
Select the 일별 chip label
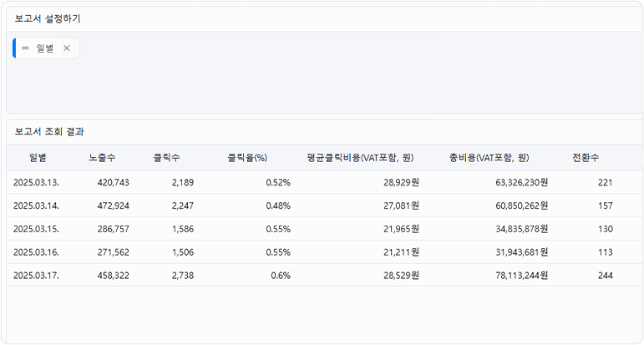[45, 48]
